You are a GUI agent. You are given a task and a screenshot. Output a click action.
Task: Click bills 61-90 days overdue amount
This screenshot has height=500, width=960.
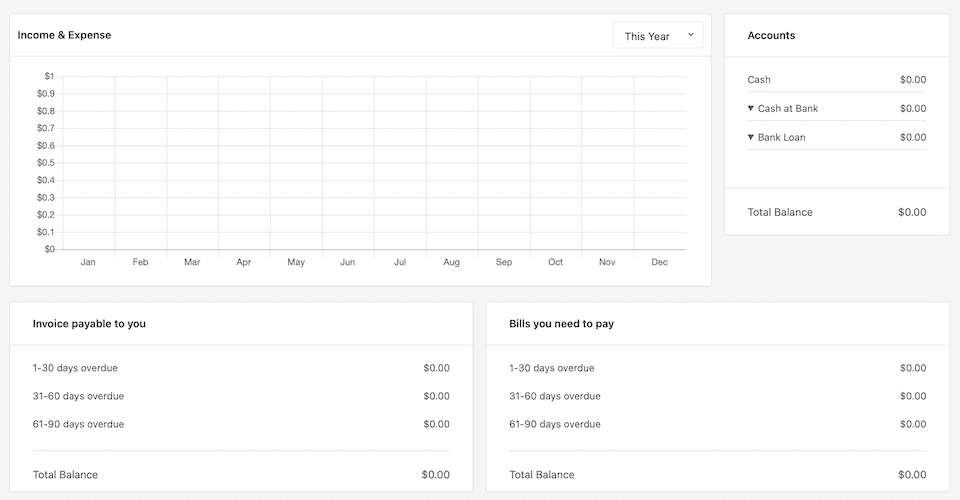[912, 424]
